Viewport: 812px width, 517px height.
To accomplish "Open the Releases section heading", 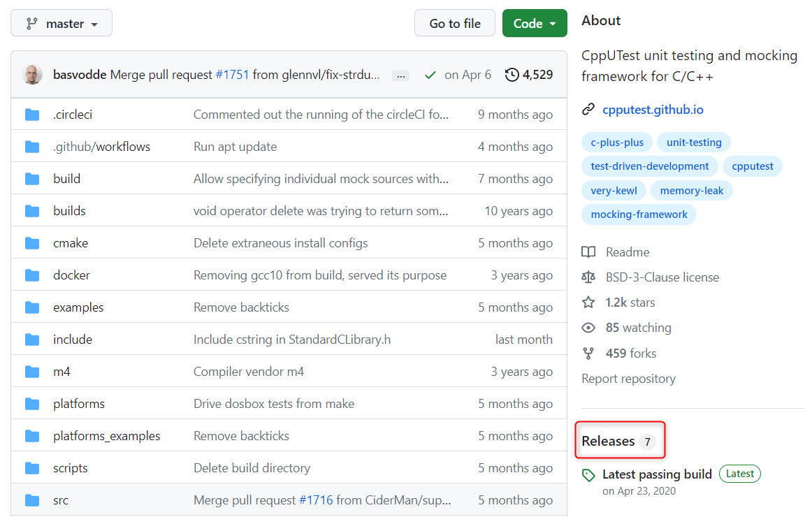I will 608,441.
